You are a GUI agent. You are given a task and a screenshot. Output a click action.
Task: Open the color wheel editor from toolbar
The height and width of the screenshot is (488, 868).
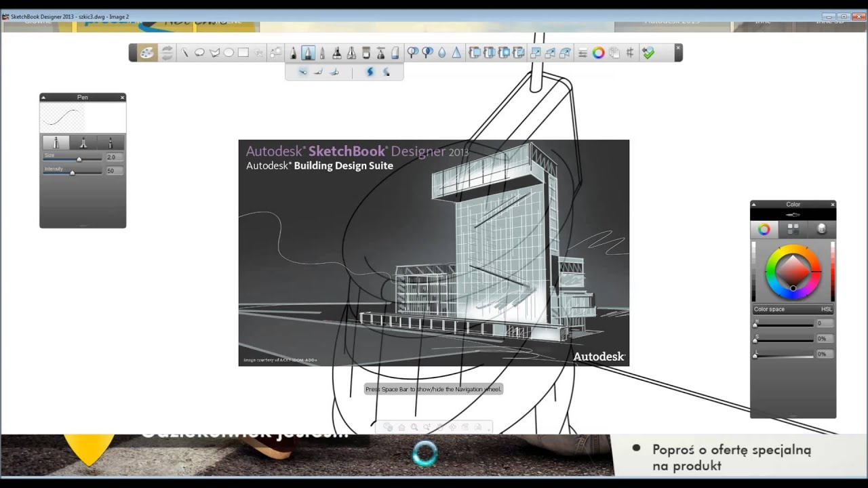pyautogui.click(x=597, y=53)
